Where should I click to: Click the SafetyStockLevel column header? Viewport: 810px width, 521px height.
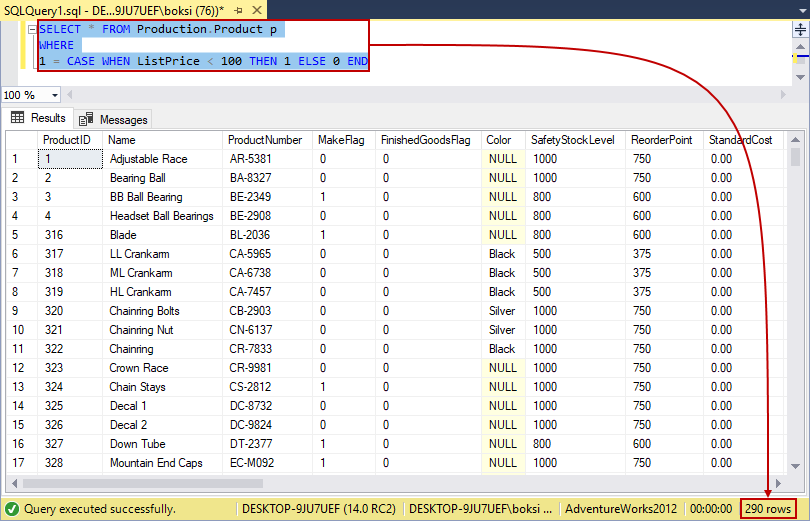573,140
